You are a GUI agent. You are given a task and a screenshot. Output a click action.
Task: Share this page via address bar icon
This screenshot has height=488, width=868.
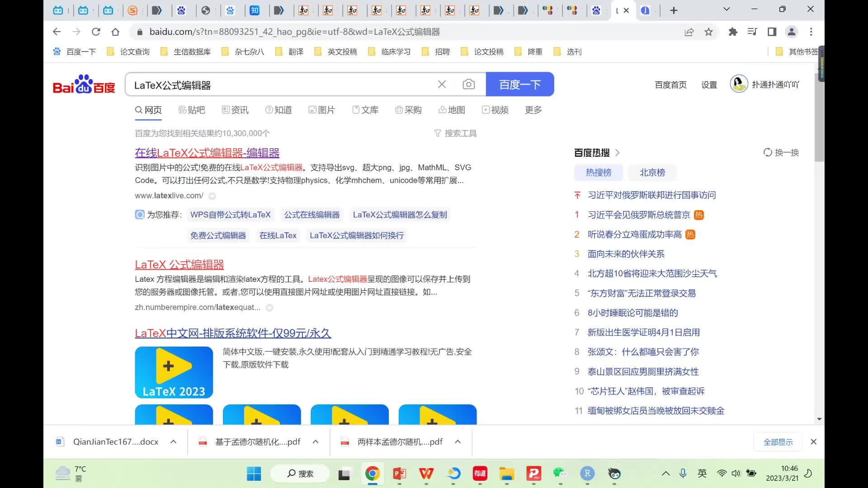[689, 32]
